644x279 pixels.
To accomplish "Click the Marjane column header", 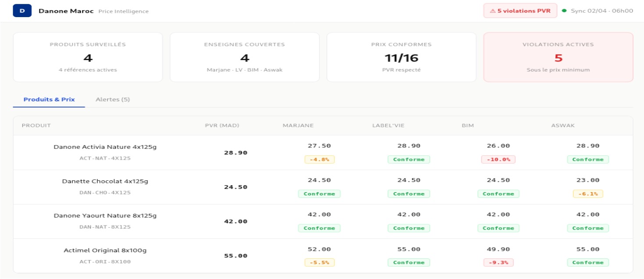I will click(298, 125).
